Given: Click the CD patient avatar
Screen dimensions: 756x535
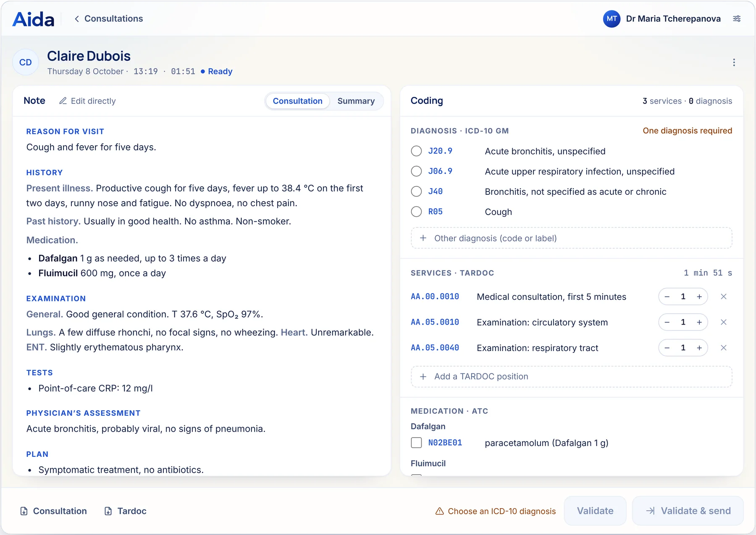Looking at the screenshot, I should tap(26, 62).
